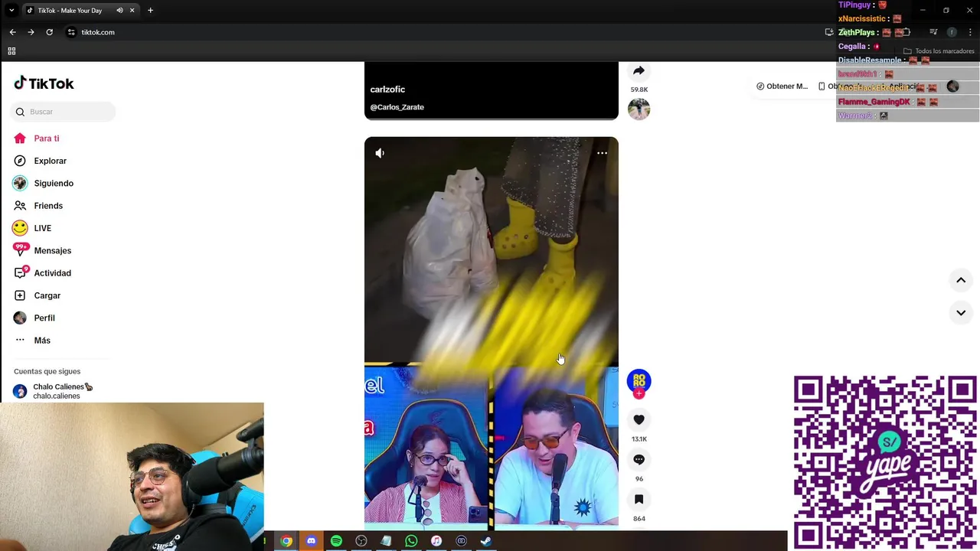
Task: Expand the tab search dropdown
Action: point(11,11)
